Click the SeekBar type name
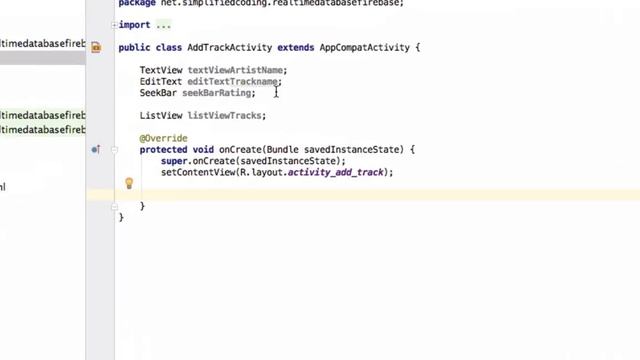The height and width of the screenshot is (360, 640). 158,93
